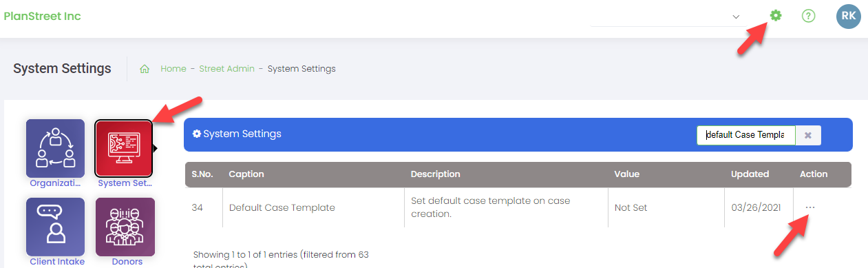Go to Home breadcrumb link

click(x=173, y=69)
